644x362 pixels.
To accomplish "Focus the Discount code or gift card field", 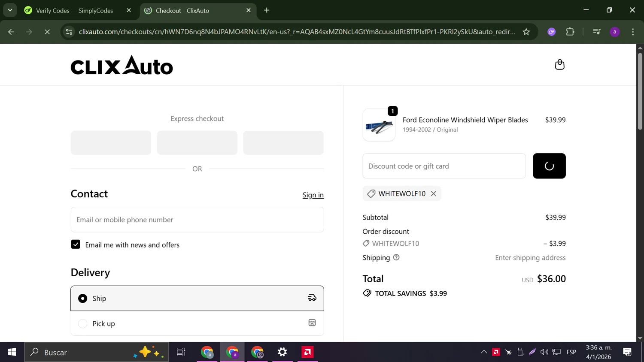I will tap(444, 166).
